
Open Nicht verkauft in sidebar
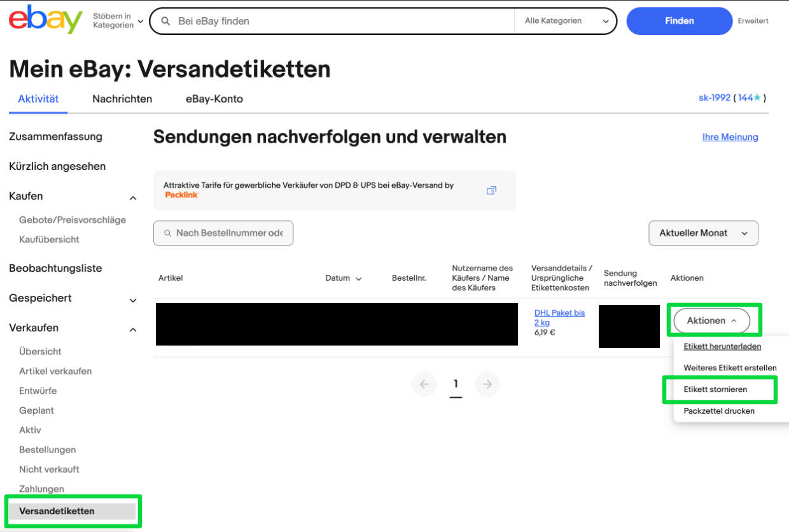(49, 470)
